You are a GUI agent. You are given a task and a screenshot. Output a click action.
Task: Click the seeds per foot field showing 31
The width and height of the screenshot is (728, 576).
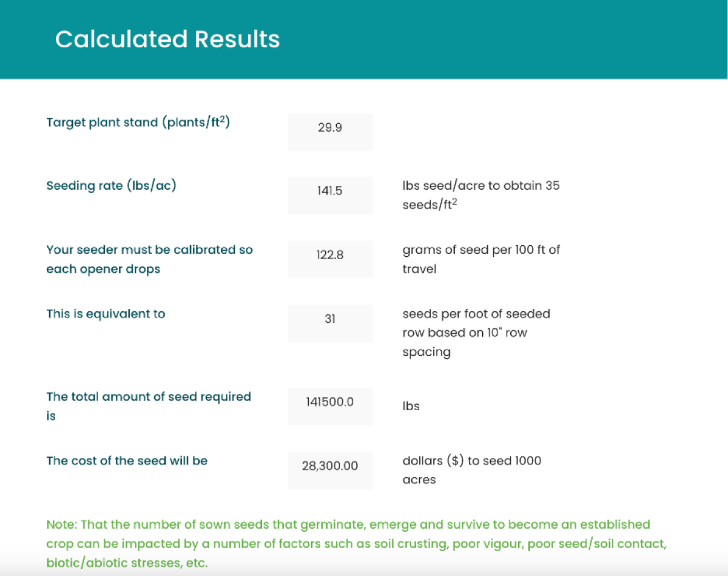[x=330, y=323]
